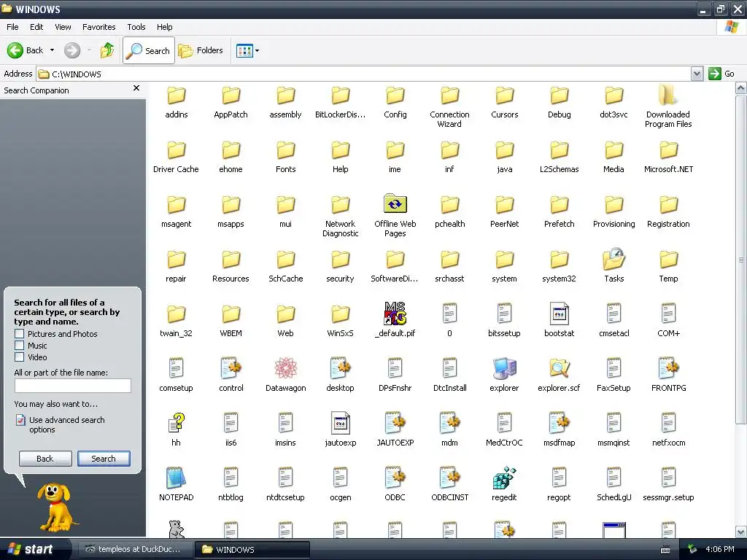Screen dimensions: 747x560
Task: Check the Video checkbox
Action: click(x=20, y=357)
